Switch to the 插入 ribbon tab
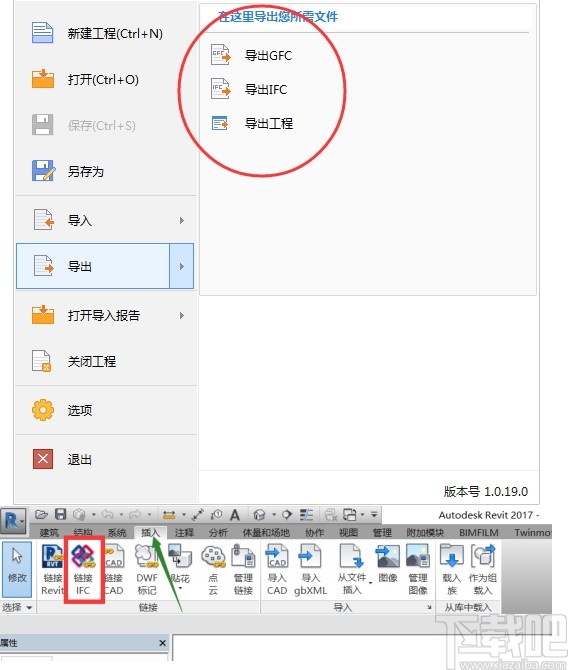Image resolution: width=570 pixels, height=670 pixels. [x=150, y=532]
